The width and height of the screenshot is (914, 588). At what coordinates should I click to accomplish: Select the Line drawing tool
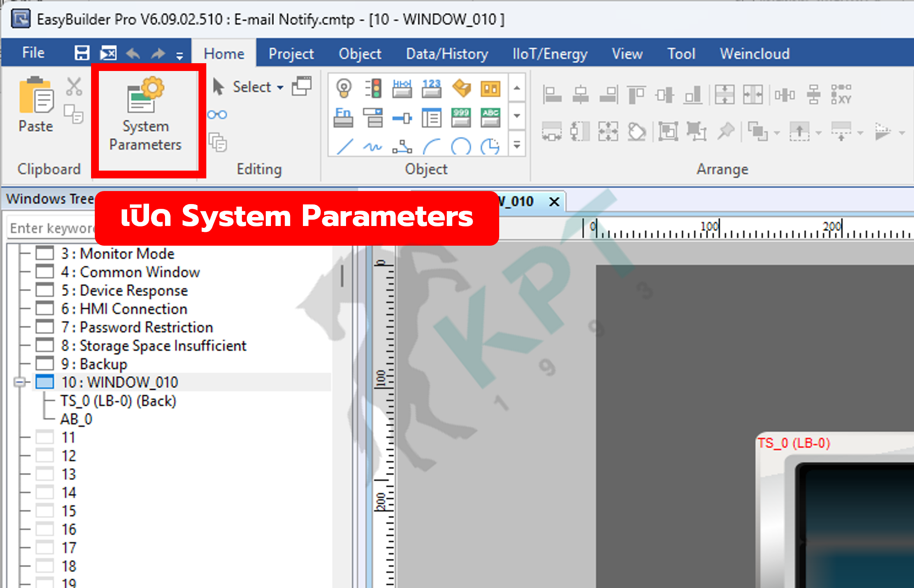[x=344, y=146]
